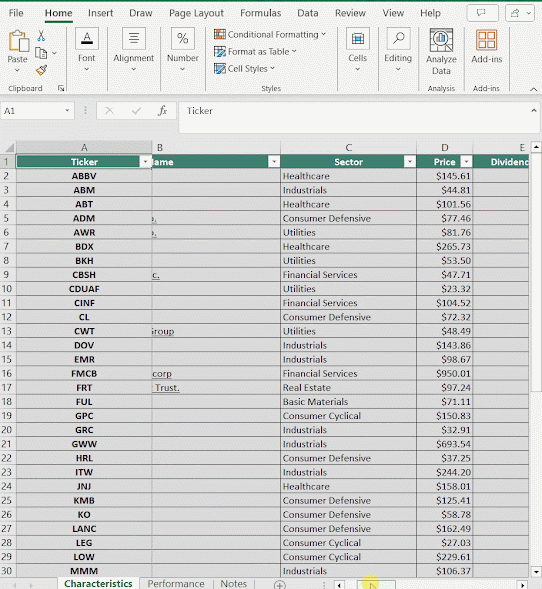Select the Characteristics sheet tab

point(98,584)
